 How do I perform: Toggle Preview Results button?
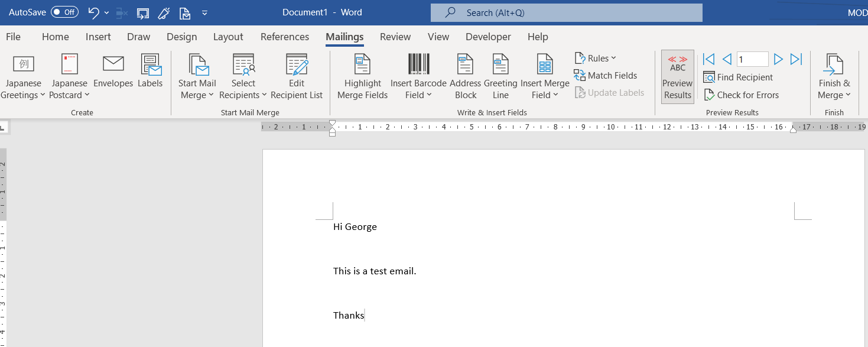[677, 77]
